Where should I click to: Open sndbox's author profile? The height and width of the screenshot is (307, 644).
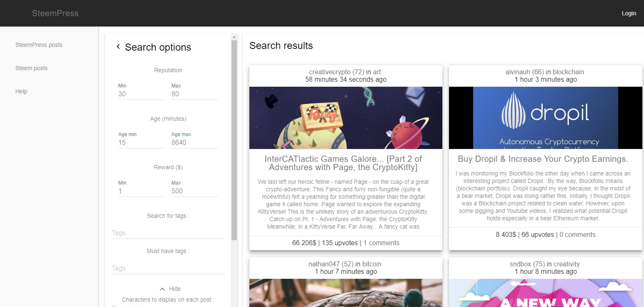click(x=527, y=264)
